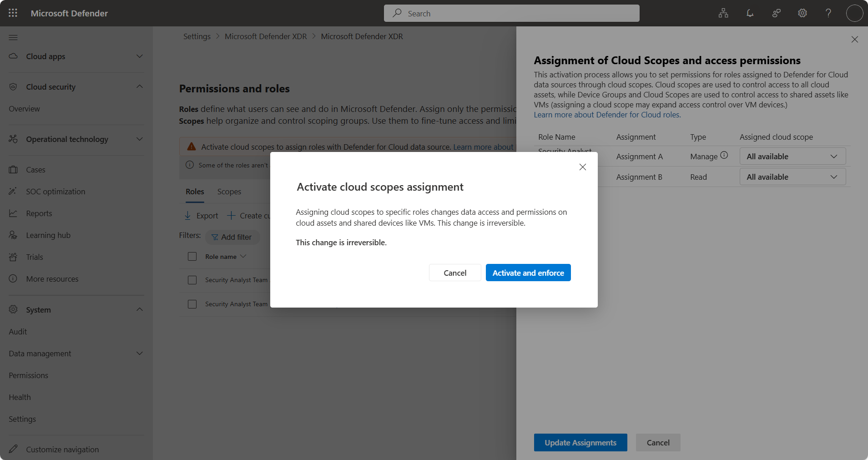The image size is (868, 460).
Task: Click the Export download icon
Action: coord(187,216)
